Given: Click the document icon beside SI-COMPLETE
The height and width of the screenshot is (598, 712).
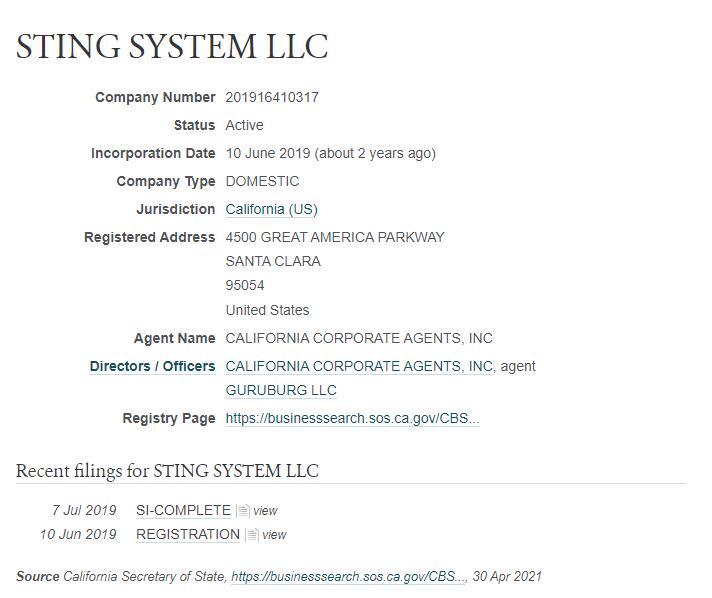Looking at the screenshot, I should (x=243, y=511).
